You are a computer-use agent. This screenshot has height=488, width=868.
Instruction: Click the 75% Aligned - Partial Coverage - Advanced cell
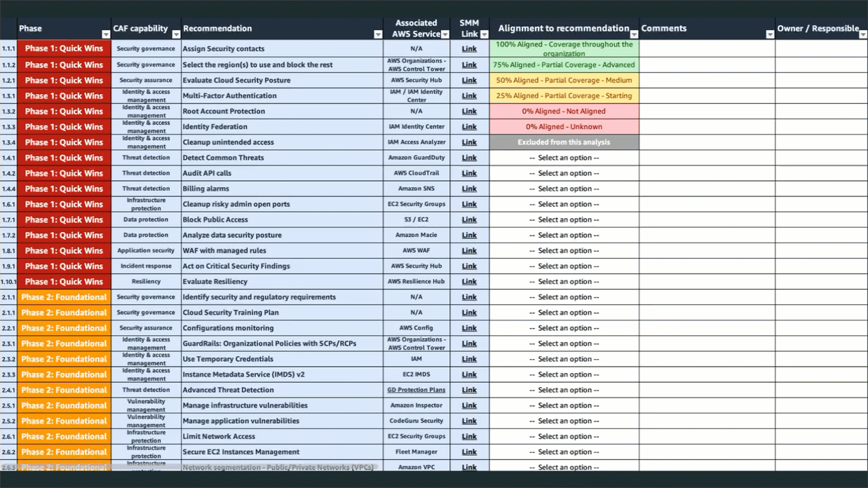pos(564,65)
